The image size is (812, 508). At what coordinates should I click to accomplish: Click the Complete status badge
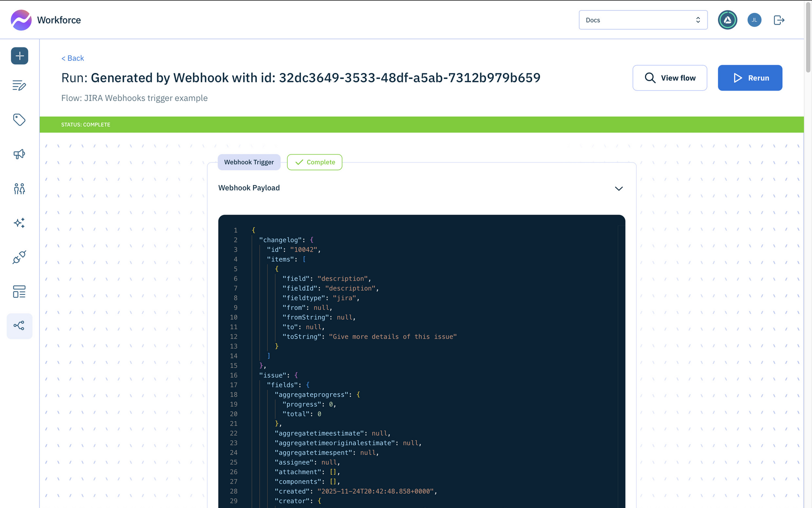tap(314, 162)
